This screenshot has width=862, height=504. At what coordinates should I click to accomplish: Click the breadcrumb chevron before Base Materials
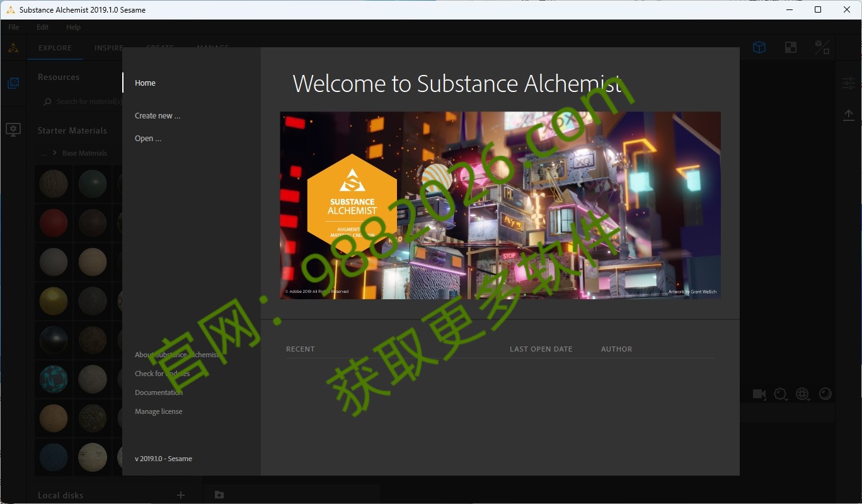coord(55,153)
